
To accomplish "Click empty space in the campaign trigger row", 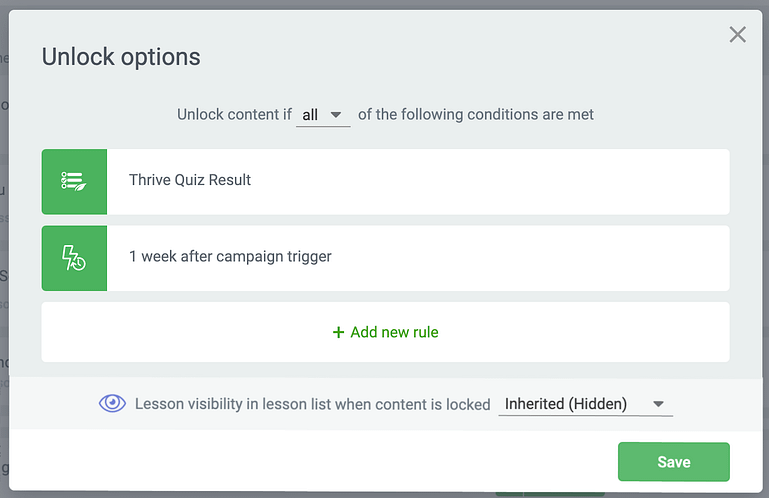I will 530,258.
